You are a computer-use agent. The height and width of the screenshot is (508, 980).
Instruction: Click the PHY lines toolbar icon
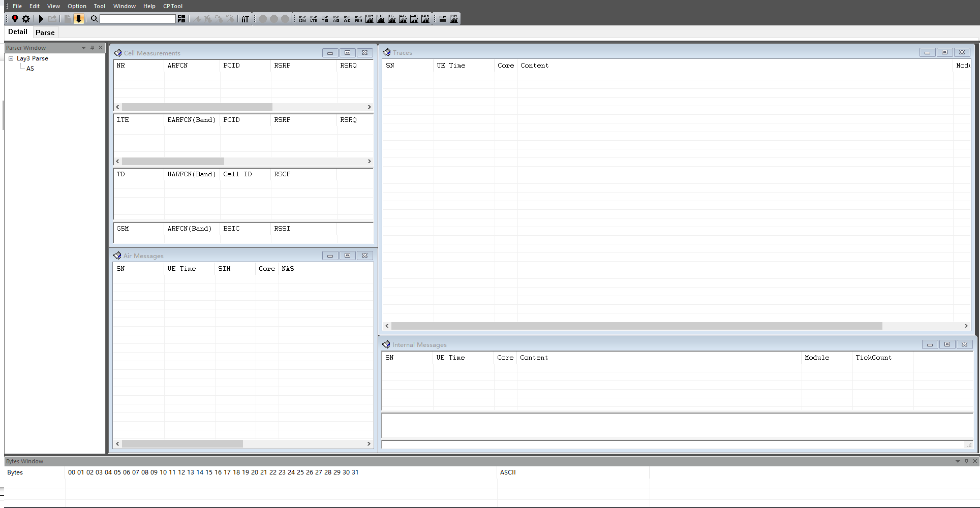(x=443, y=19)
